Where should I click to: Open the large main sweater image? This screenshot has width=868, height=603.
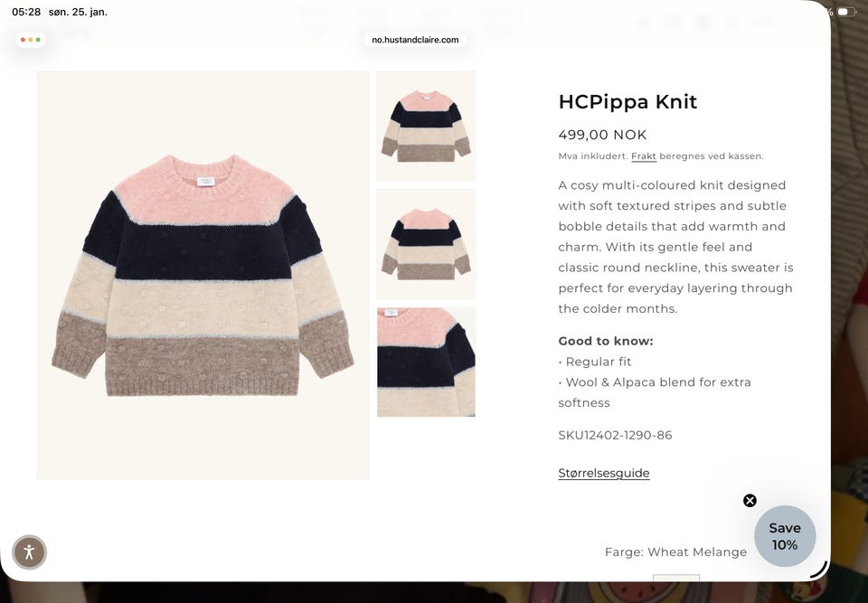tap(203, 275)
